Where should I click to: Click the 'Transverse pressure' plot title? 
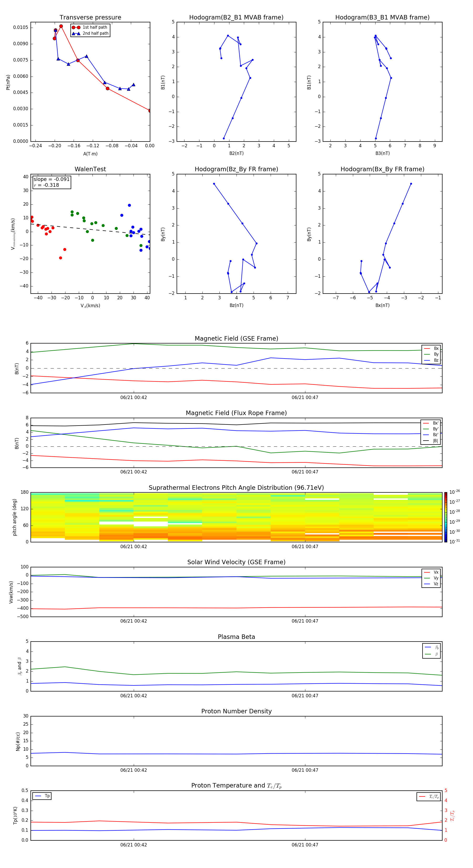point(90,18)
